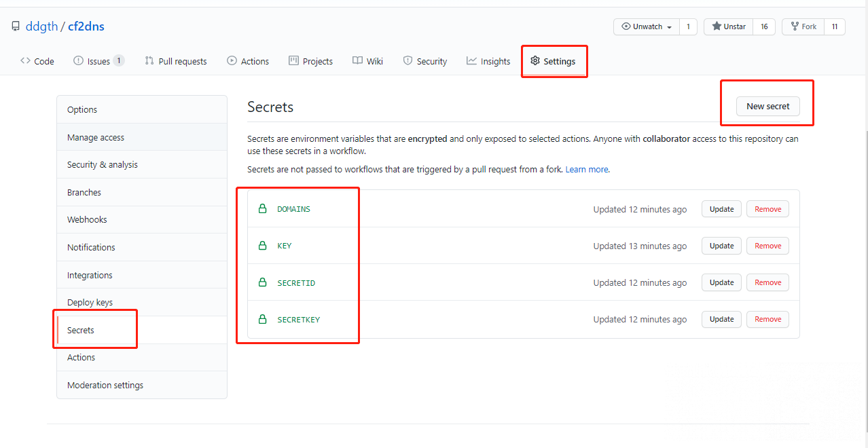Click the repository book icon beside ddgth
The image size is (868, 448).
(16, 26)
